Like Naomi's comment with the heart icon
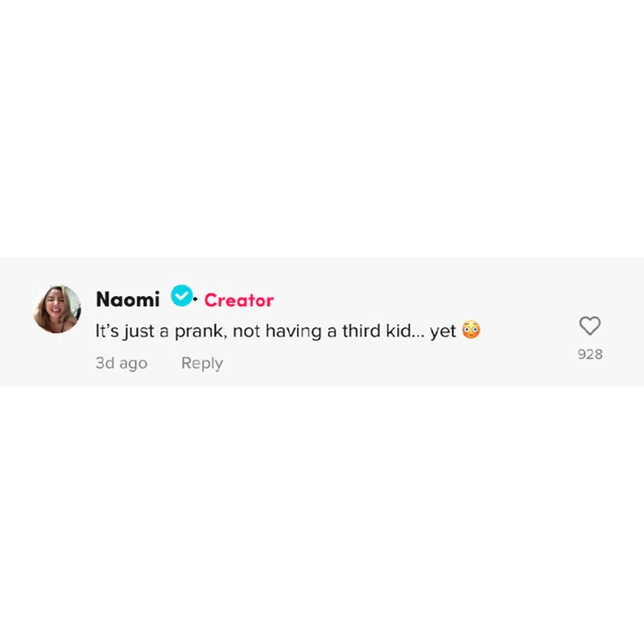 click(589, 326)
